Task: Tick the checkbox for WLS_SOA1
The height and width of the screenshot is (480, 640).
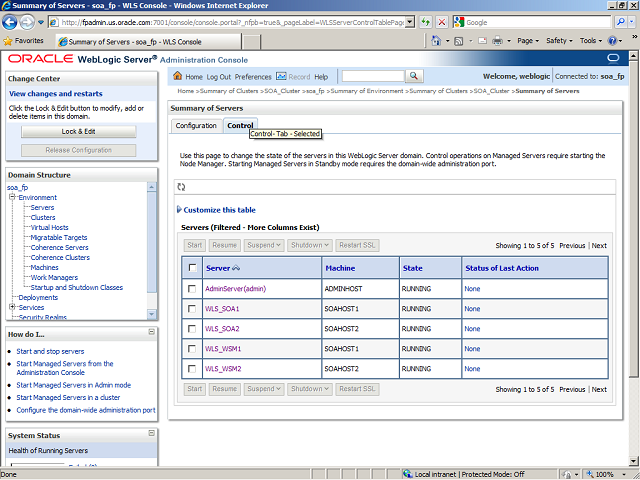Action: pyautogui.click(x=192, y=309)
